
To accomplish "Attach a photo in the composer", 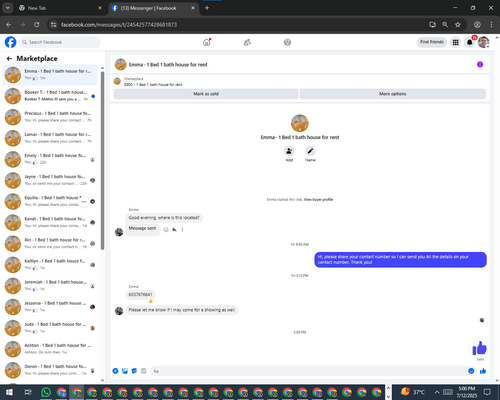I will [125, 371].
